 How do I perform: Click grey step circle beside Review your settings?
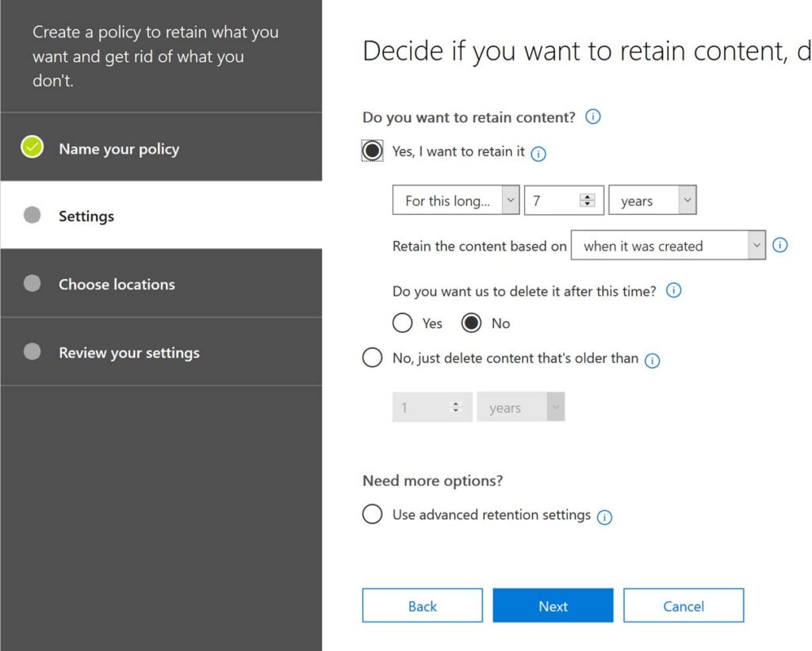(x=32, y=351)
